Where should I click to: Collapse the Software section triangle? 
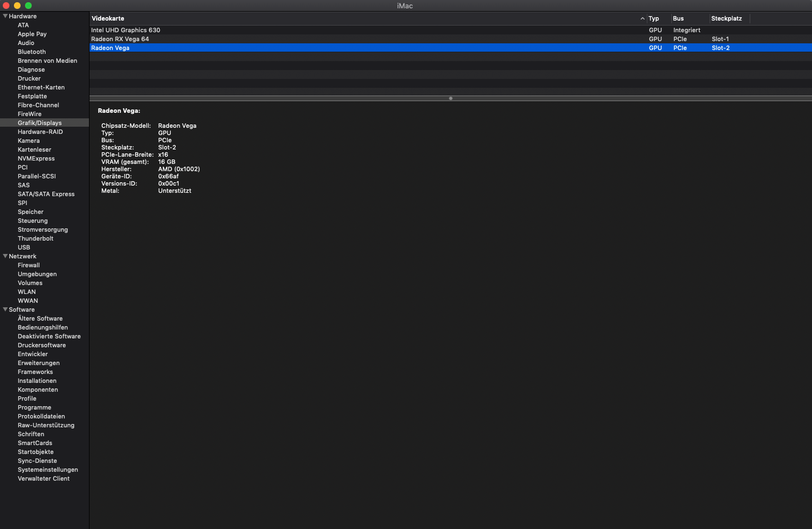point(5,310)
